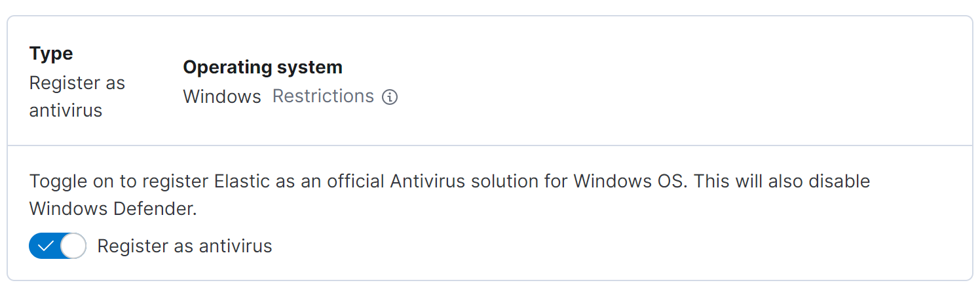Disable the Register as antivirus switch
The width and height of the screenshot is (980, 289).
[58, 246]
